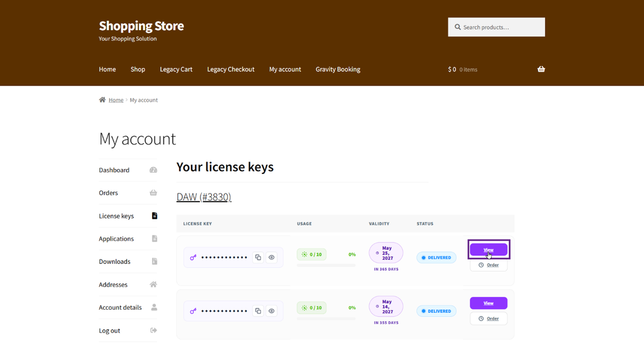644x360 pixels.
Task: Click DELIVERED status badge in the May 14 row
Action: (436, 311)
